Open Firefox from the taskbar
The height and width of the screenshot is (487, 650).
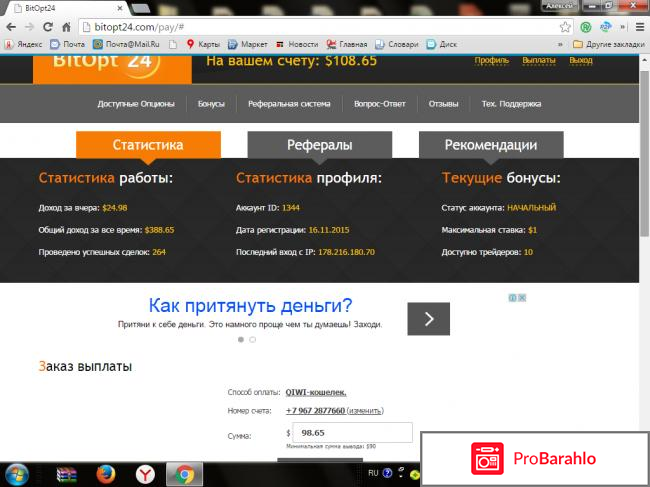(106, 475)
